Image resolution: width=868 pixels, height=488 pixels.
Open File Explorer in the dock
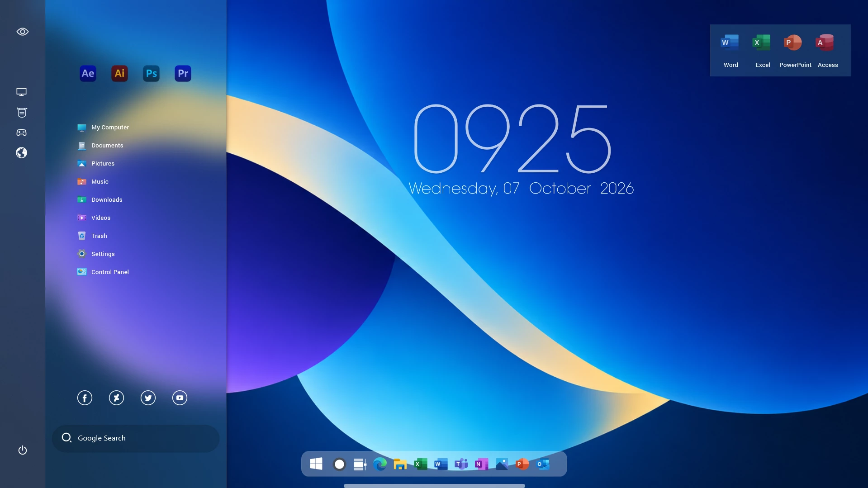[x=400, y=464]
